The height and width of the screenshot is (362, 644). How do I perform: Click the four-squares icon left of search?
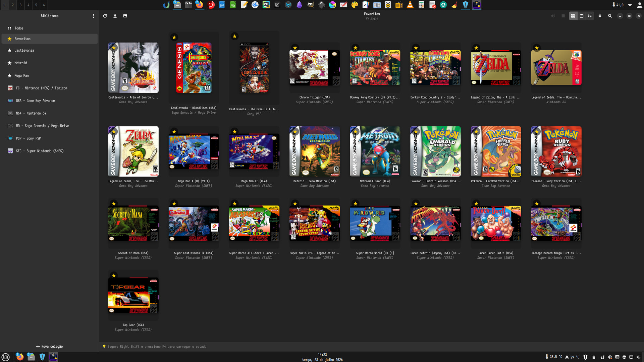tap(600, 16)
